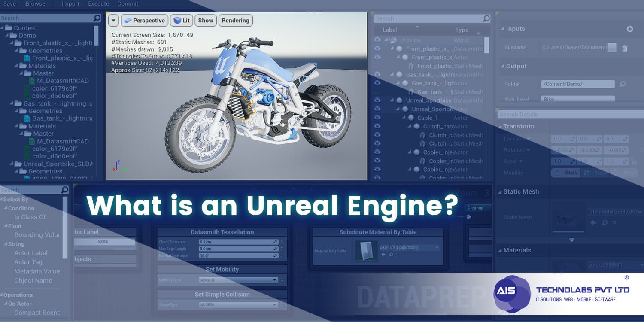Select the color_6179c9ff green swatch
The height and width of the screenshot is (322, 644).
27,88
